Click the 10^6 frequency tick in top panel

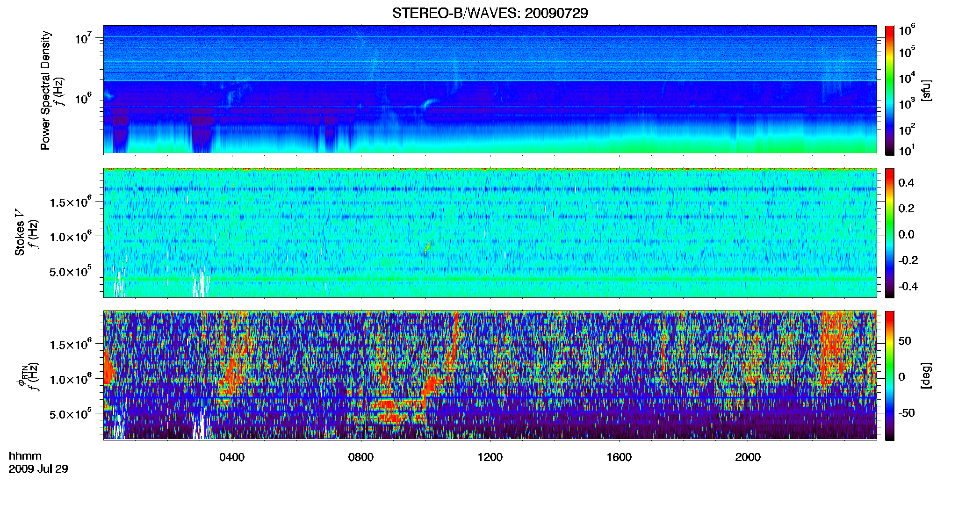click(x=84, y=98)
